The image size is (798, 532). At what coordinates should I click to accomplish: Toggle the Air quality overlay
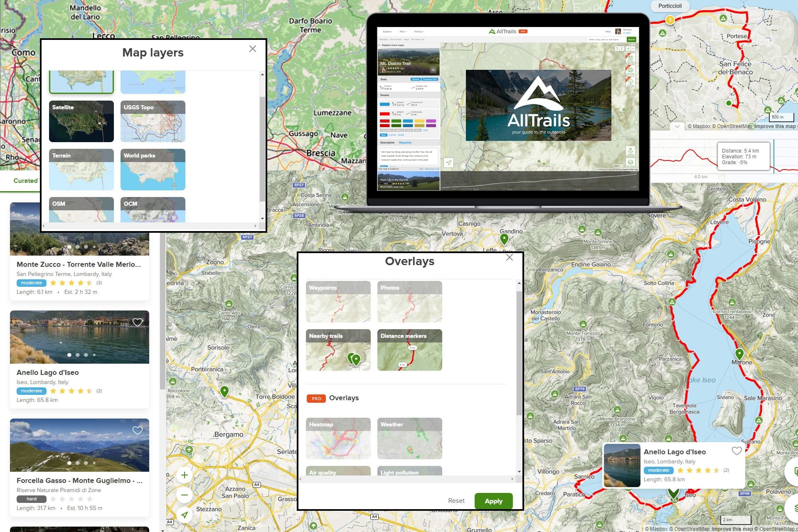[x=338, y=471]
